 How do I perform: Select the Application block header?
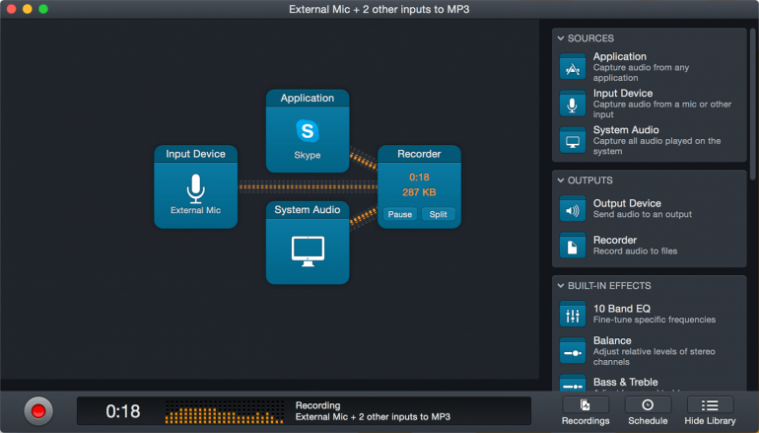click(x=307, y=98)
